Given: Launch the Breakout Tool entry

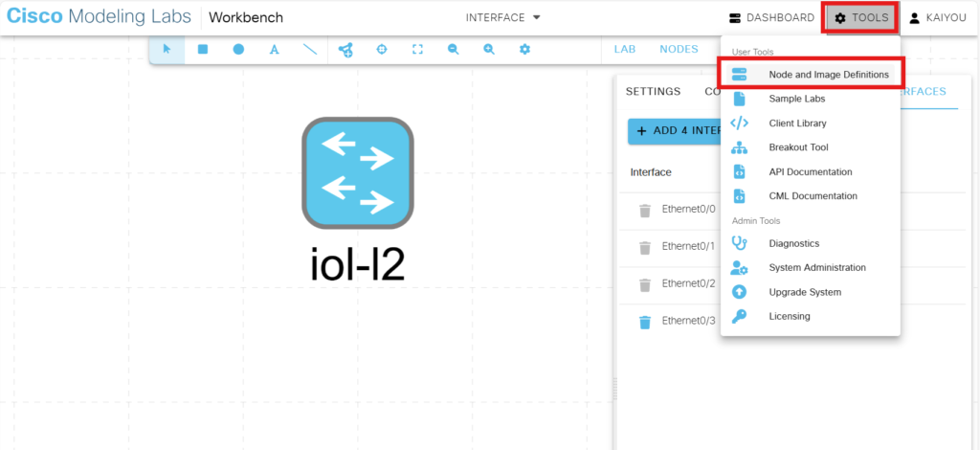Looking at the screenshot, I should click(810, 147).
